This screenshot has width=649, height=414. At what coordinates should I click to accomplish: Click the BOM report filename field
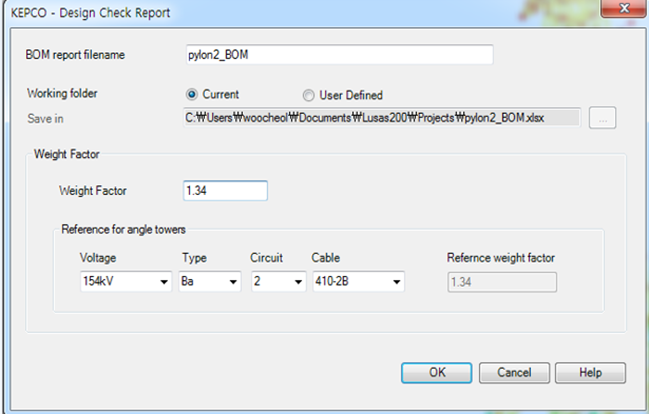click(339, 54)
